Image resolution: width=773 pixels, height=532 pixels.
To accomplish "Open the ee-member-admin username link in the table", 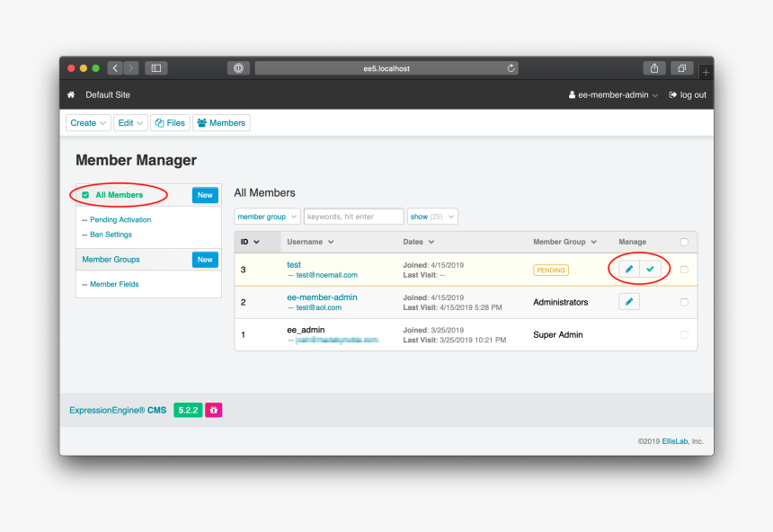I will click(322, 297).
